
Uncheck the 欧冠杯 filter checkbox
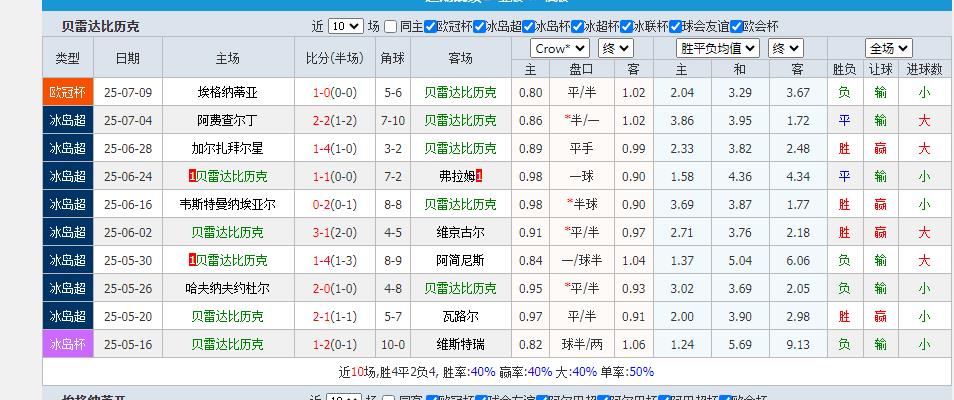431,27
